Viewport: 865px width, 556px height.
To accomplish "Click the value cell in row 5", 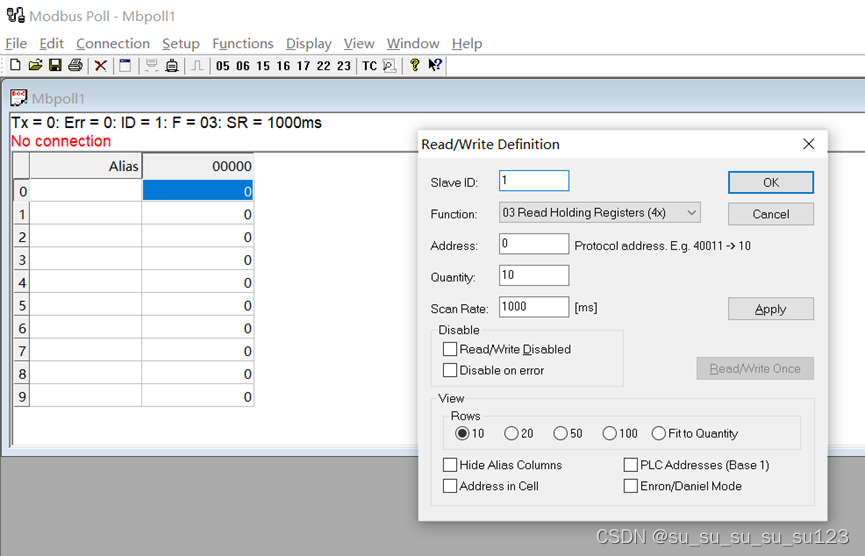I will [x=198, y=305].
